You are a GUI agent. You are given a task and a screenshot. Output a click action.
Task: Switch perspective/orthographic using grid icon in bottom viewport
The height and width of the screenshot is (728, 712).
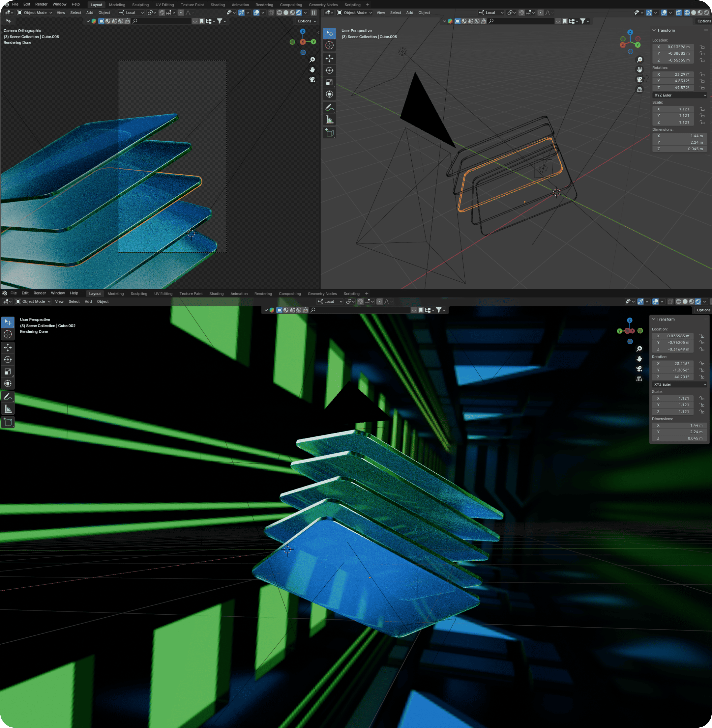tap(639, 378)
